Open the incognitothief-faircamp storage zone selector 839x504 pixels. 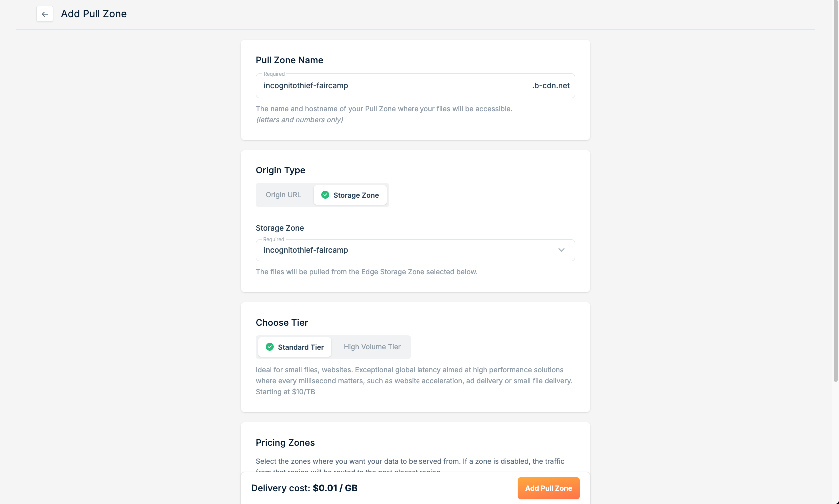pyautogui.click(x=416, y=250)
